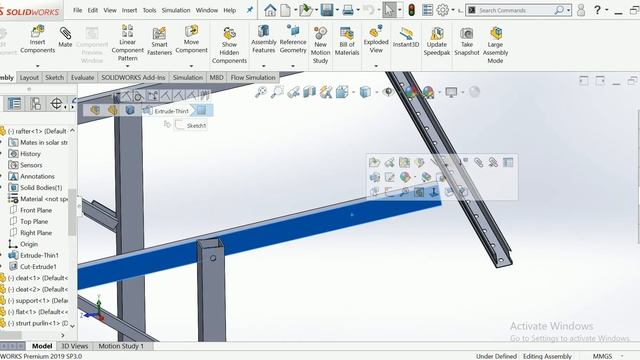
Task: Click Update Speedpak
Action: [x=437, y=41]
